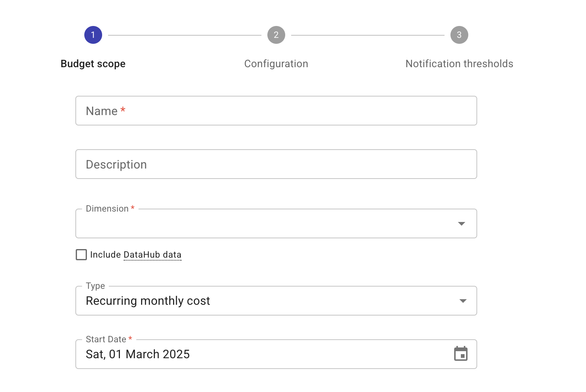Click the dotted-underlined DataHub data text

click(x=152, y=255)
